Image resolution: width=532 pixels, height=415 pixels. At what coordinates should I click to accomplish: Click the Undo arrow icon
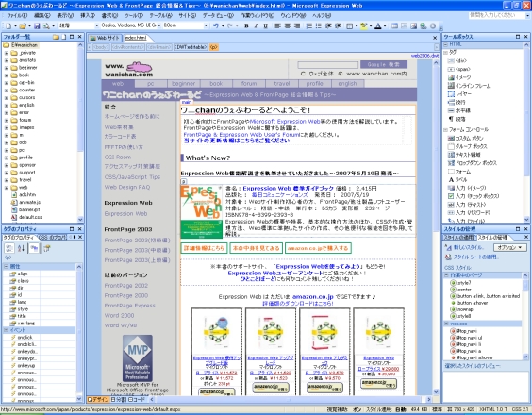[215, 25]
